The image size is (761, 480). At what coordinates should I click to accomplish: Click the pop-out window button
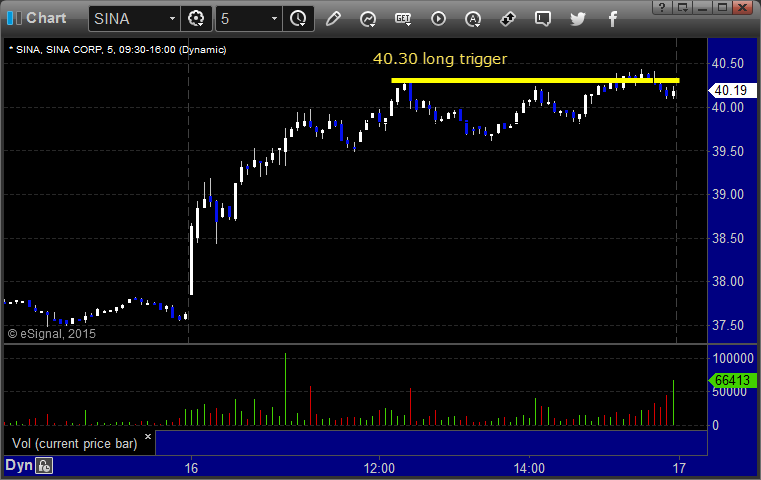(682, 7)
